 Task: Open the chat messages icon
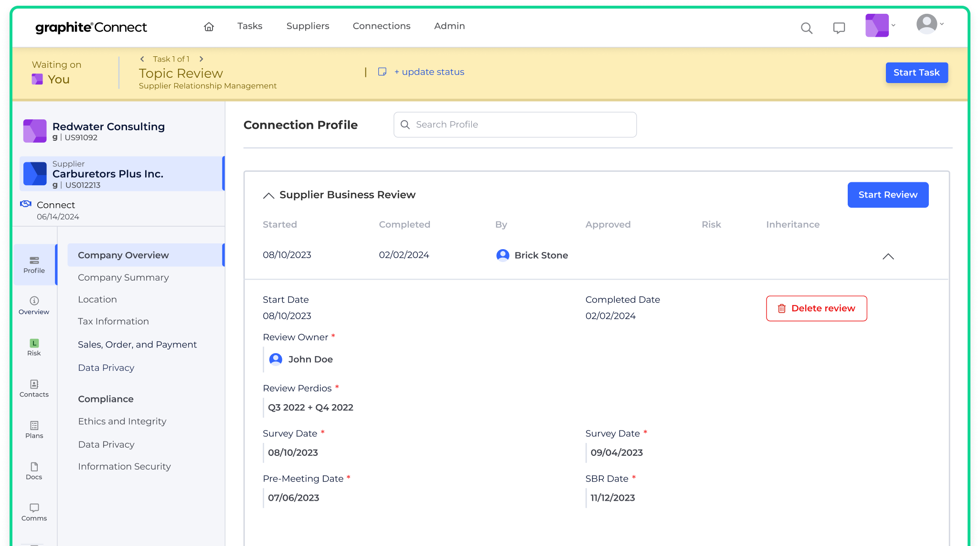click(x=839, y=28)
